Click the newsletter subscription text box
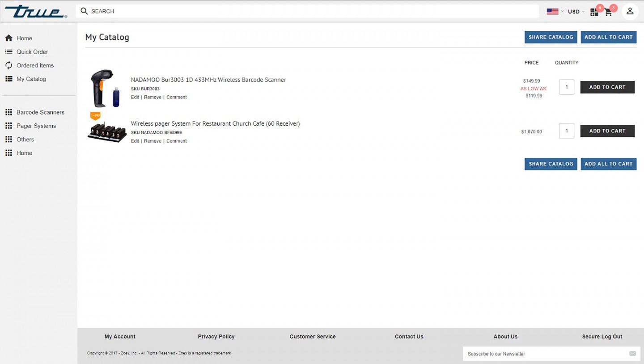 click(x=537, y=353)
